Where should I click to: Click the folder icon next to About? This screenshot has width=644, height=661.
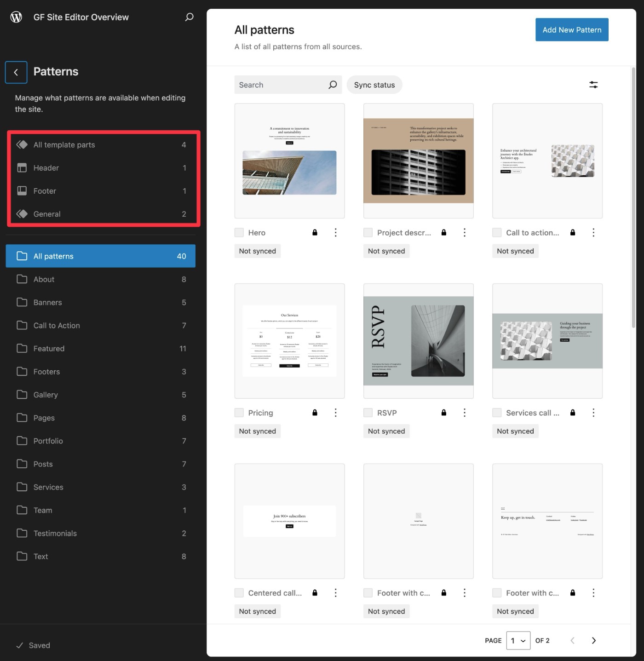22,279
